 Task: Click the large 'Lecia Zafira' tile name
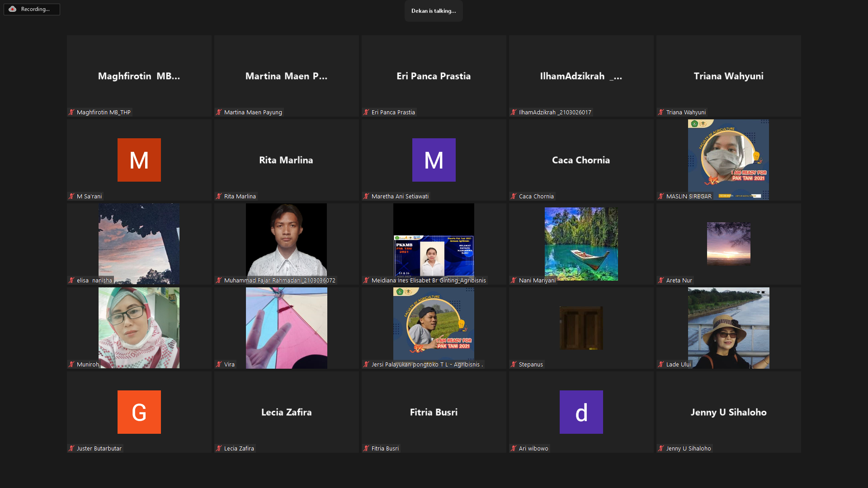click(x=286, y=412)
